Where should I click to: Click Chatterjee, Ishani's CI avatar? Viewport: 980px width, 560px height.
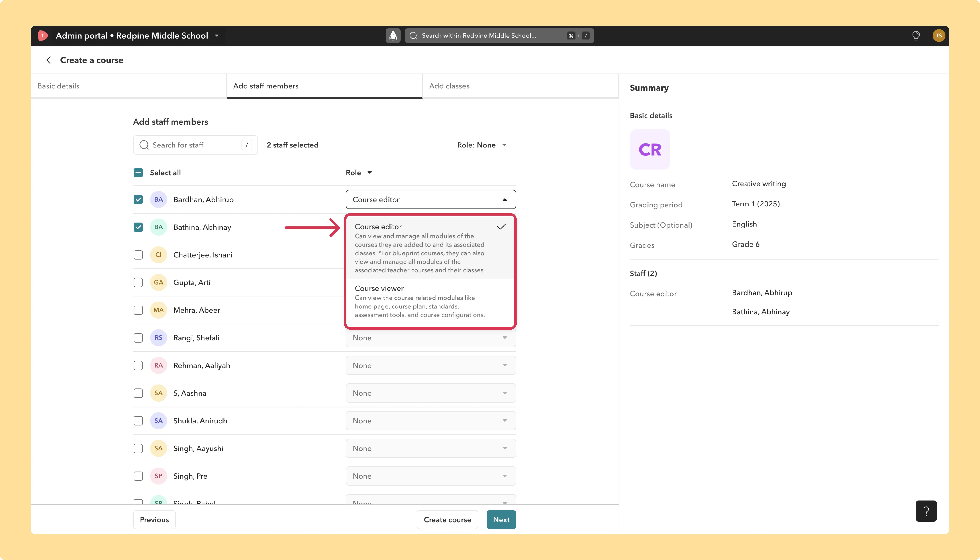[158, 255]
